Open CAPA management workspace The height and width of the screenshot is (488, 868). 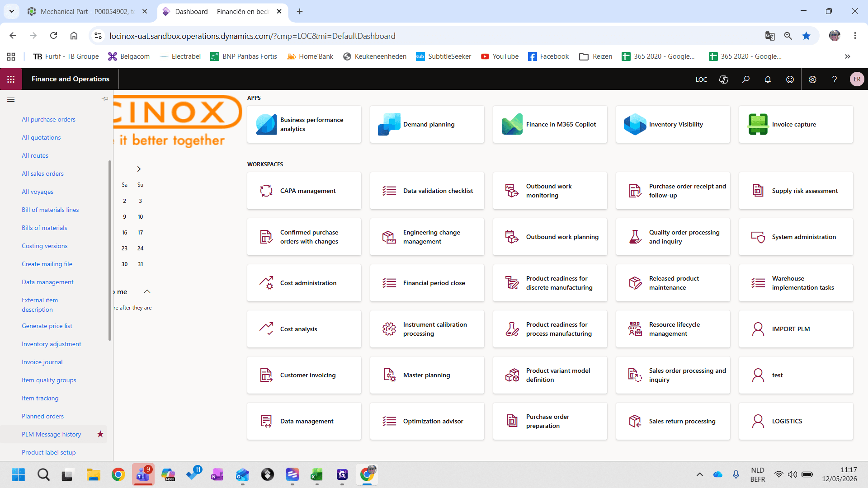(304, 191)
